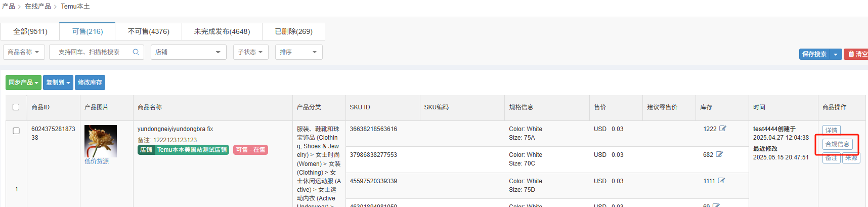Screen dimensions: 868x207
Task: Click the 修改库存 button
Action: [90, 82]
